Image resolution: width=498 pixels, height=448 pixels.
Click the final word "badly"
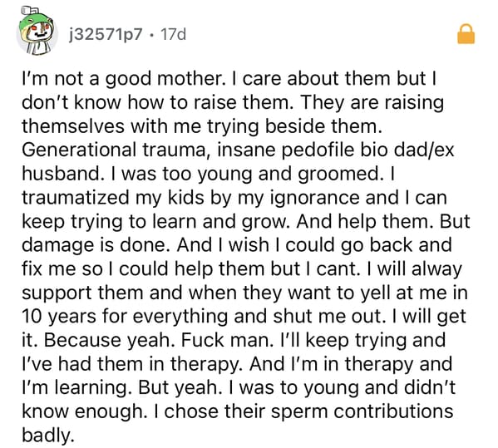point(46,435)
